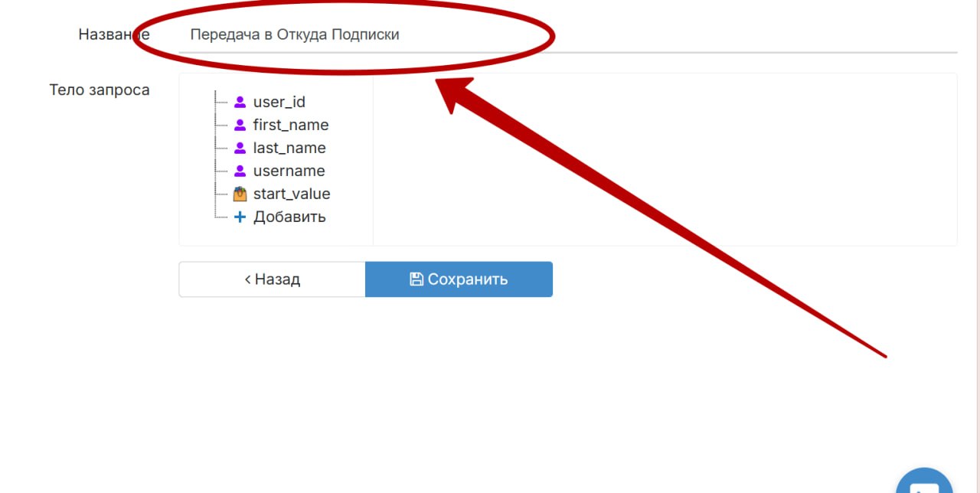Click the floppy disk icon on Сохранить
Viewport: 980px width, 493px height.
click(x=416, y=279)
